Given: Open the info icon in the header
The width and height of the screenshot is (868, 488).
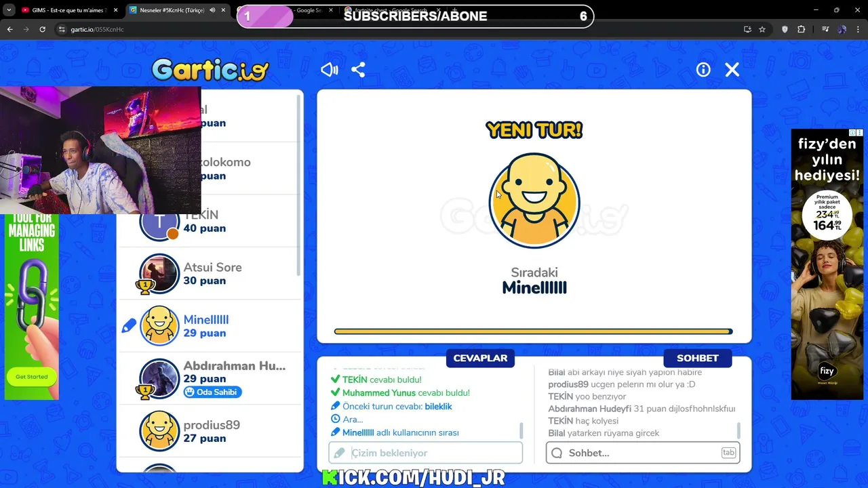Looking at the screenshot, I should [703, 70].
